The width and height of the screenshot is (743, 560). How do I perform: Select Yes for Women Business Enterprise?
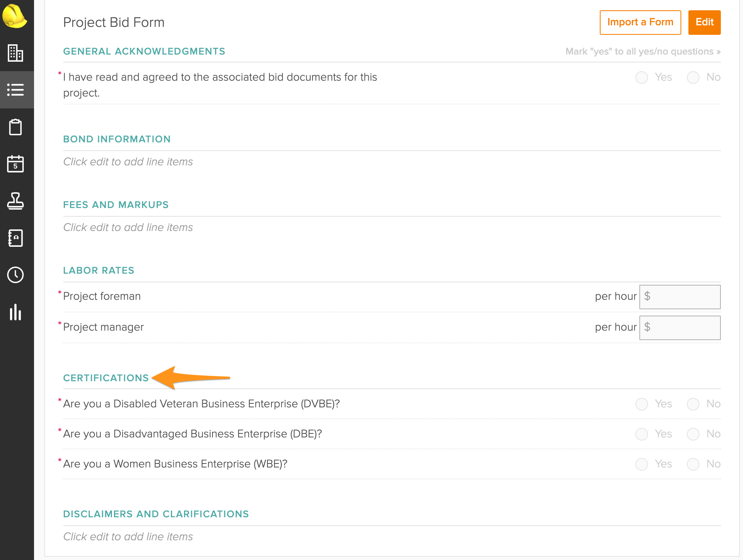[x=641, y=464]
